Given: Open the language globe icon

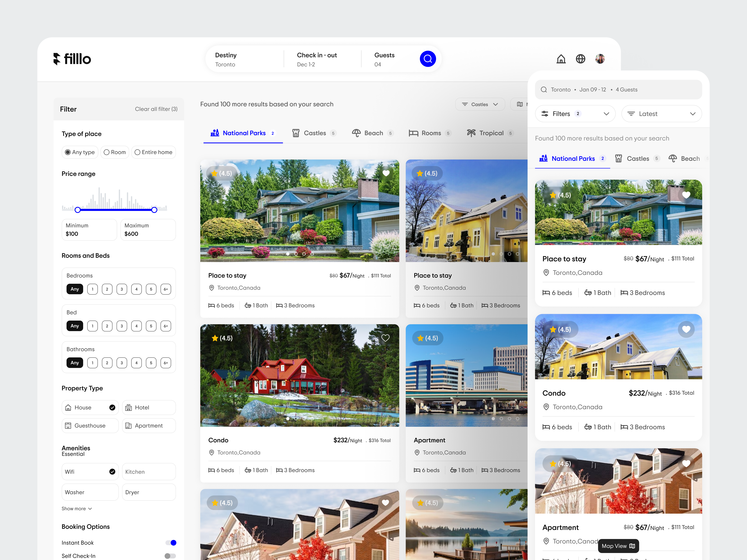Looking at the screenshot, I should point(581,59).
